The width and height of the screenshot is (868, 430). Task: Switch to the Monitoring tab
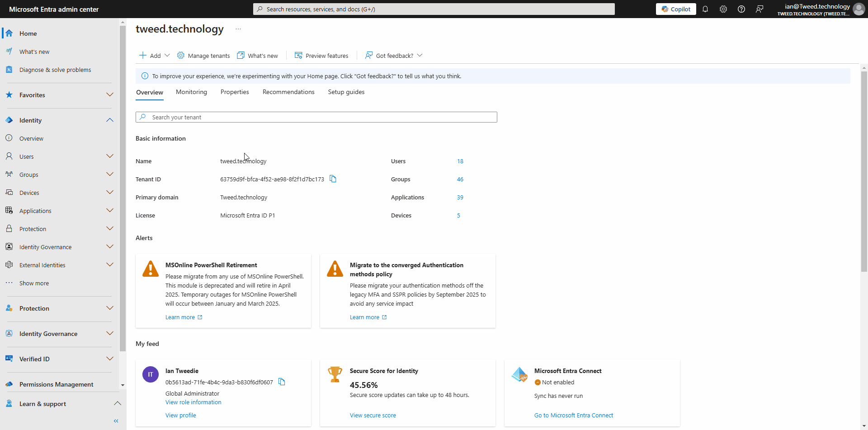click(191, 92)
